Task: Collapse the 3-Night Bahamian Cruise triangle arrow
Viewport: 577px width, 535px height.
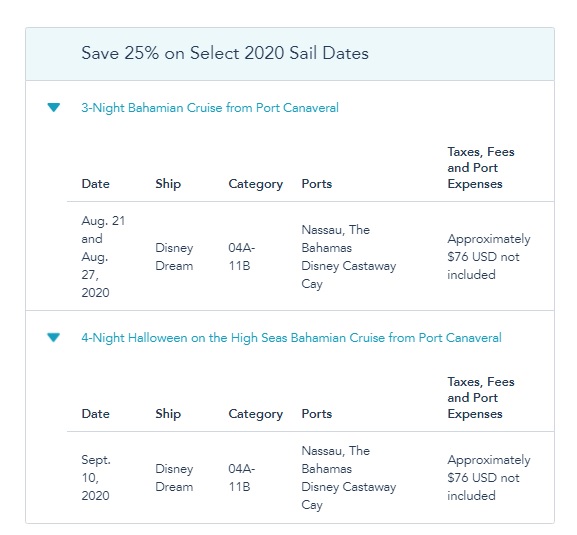Action: 54,107
